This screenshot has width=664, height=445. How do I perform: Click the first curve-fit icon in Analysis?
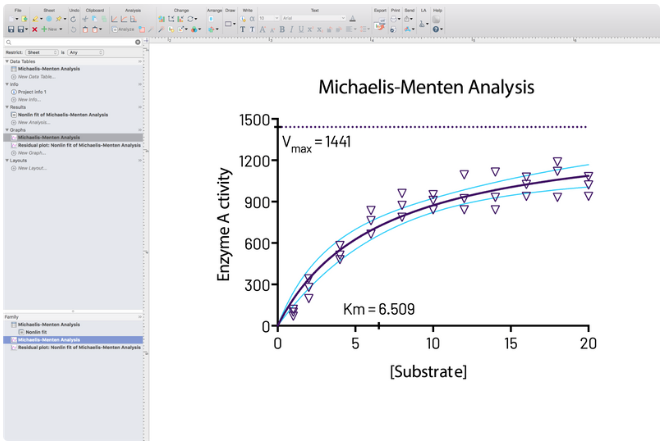(114, 19)
